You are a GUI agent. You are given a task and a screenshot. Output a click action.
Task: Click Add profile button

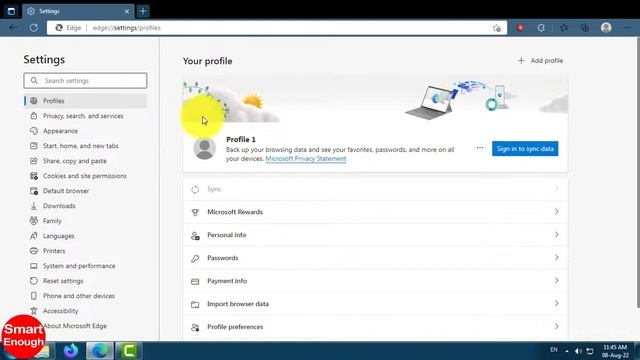click(x=540, y=61)
